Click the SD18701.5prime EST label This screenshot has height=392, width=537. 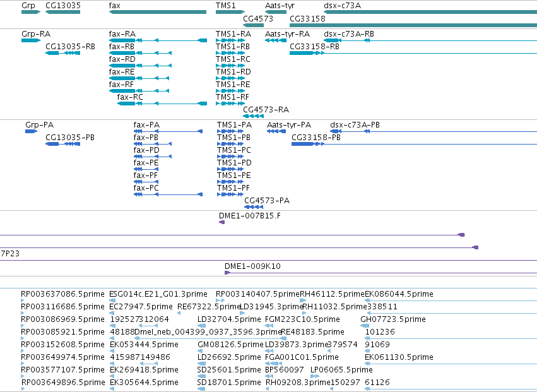[x=229, y=383]
